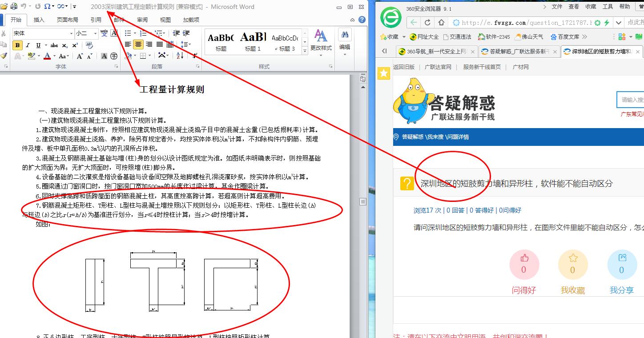The width and height of the screenshot is (644, 338).
Task: Align text right in Word
Action: tap(149, 44)
